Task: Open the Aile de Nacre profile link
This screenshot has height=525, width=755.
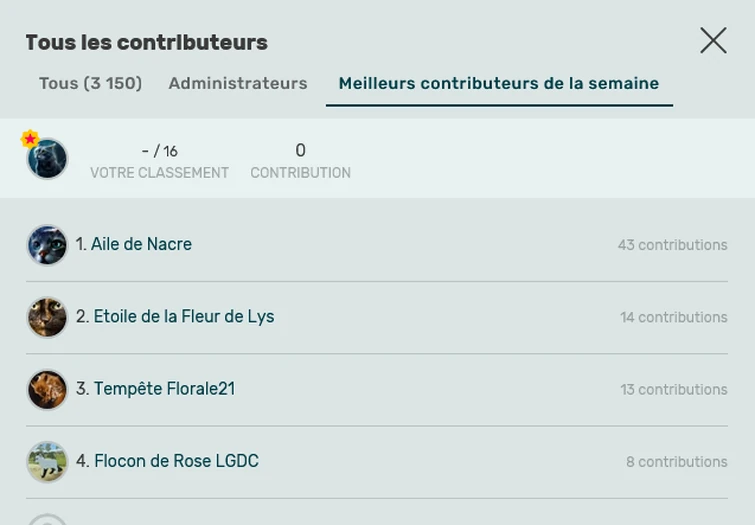Action: click(x=141, y=244)
